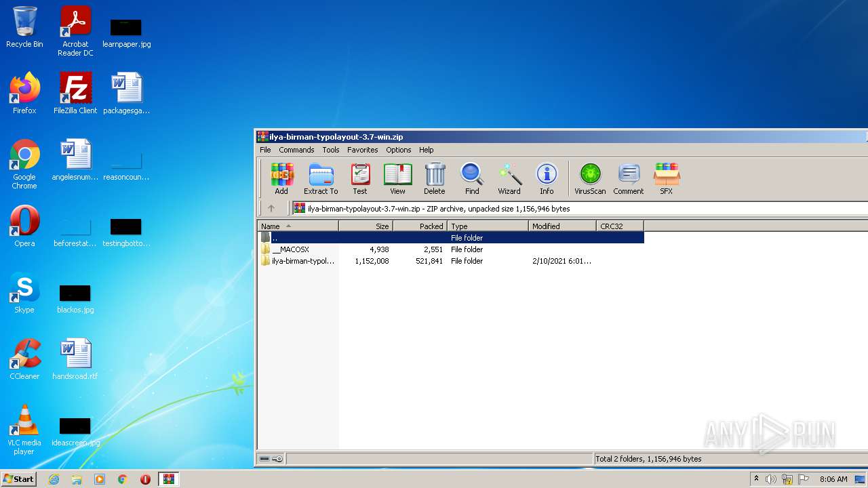Select the reasoncoun desktop file

tap(126, 167)
